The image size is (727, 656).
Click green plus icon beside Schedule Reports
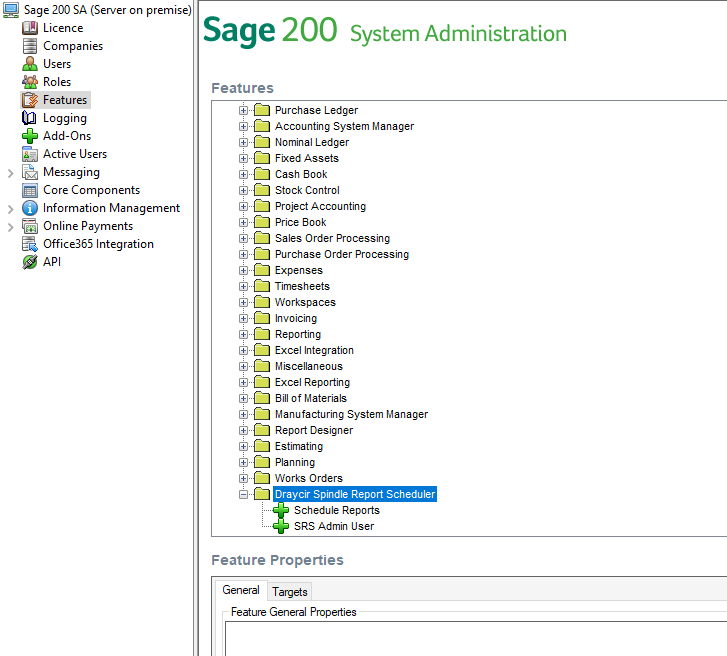tap(281, 510)
